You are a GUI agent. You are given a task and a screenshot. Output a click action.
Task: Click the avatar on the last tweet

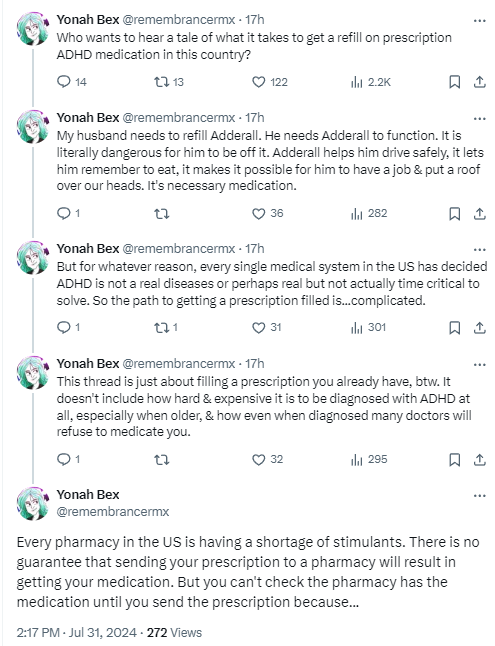(33, 503)
